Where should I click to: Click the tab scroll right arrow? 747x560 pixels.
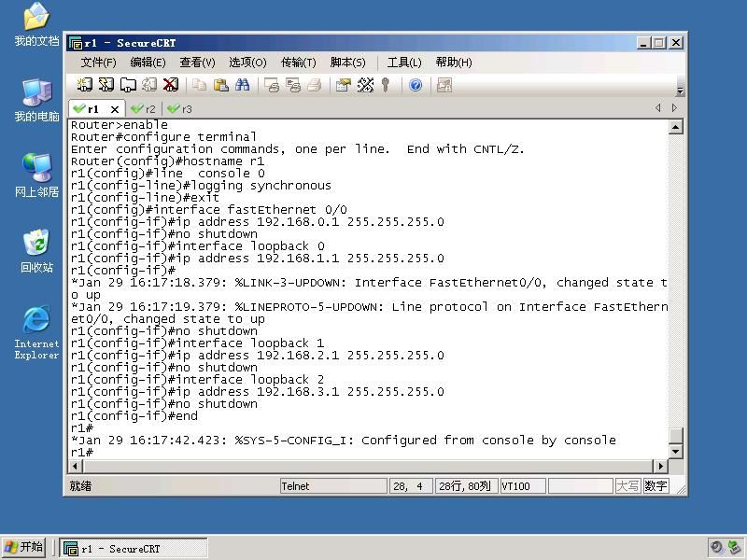click(x=674, y=108)
